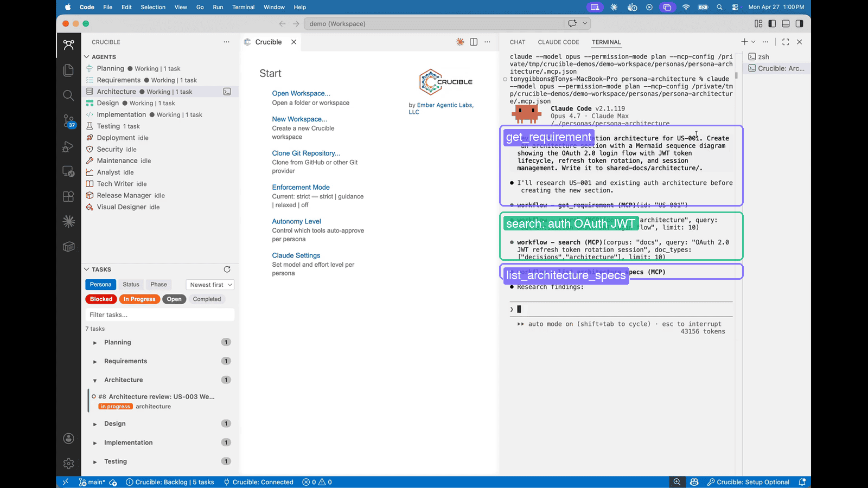Toggle the Completed task filter

[x=207, y=299]
